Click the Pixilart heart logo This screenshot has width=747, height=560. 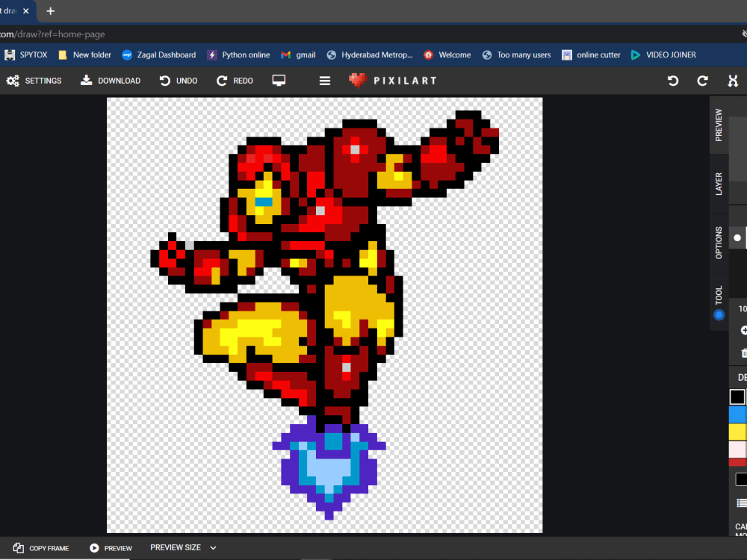pyautogui.click(x=358, y=81)
